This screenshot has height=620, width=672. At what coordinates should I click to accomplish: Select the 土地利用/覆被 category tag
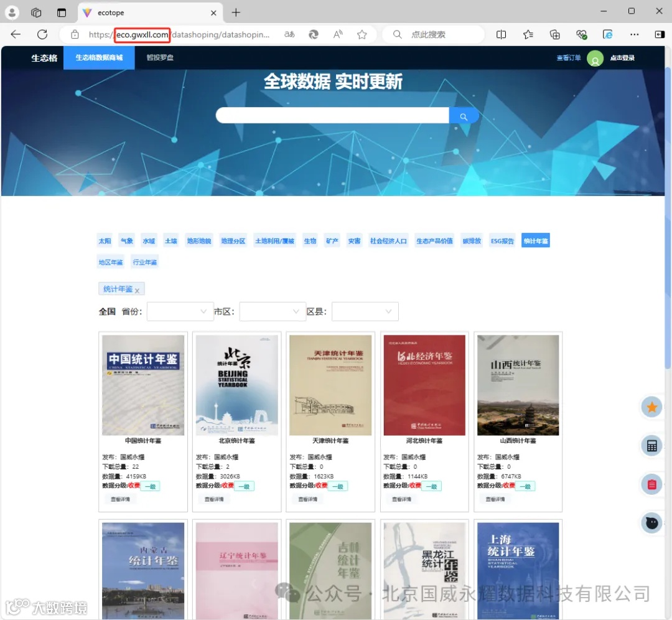pos(275,241)
